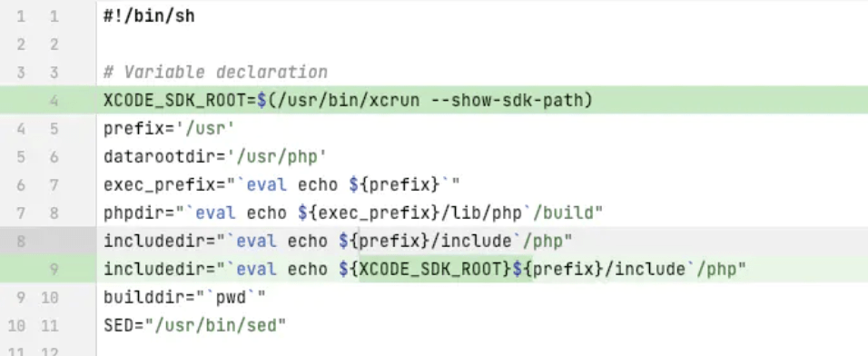The height and width of the screenshot is (356, 868).
Task: Click new line number 9 in gutter
Action: coord(54,269)
